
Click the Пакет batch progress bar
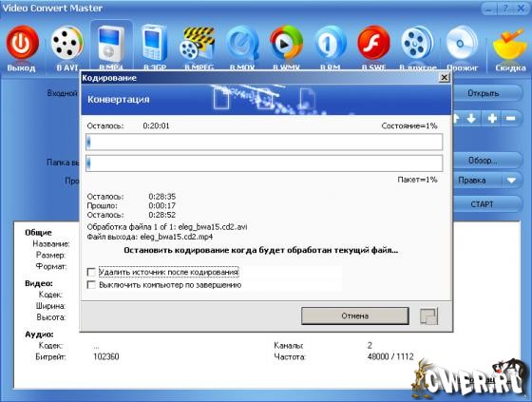tap(264, 163)
